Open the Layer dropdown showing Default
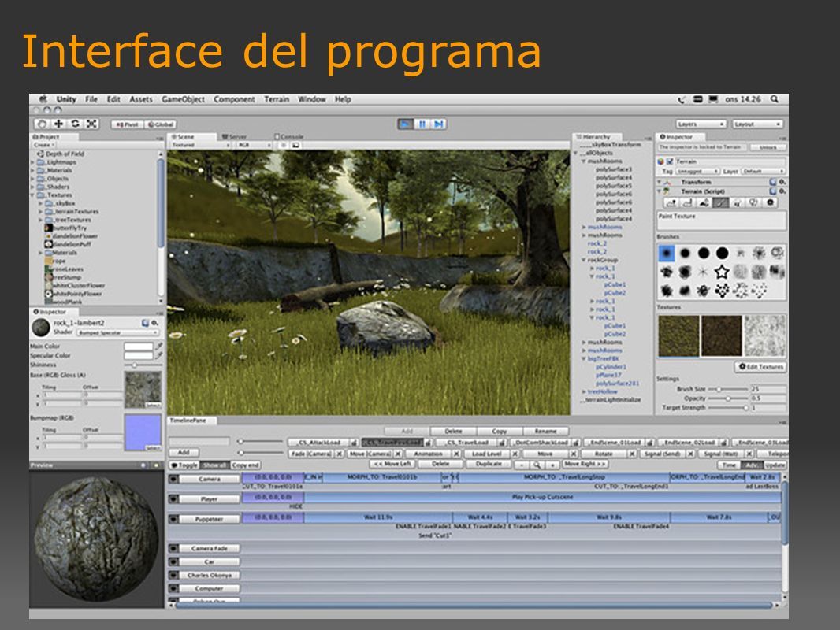The image size is (840, 630). click(763, 172)
